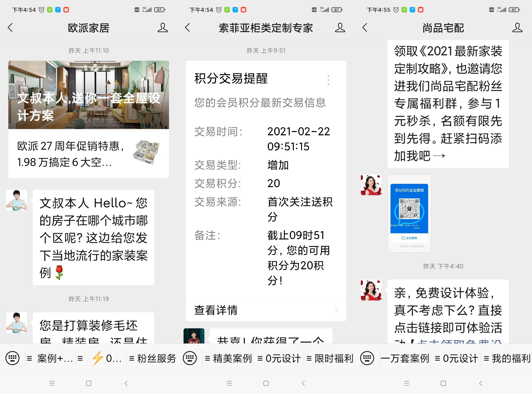532x394 pixels.
Task: Tap message 您的房子在哪个城市哪个区呢
Action: coord(93,238)
